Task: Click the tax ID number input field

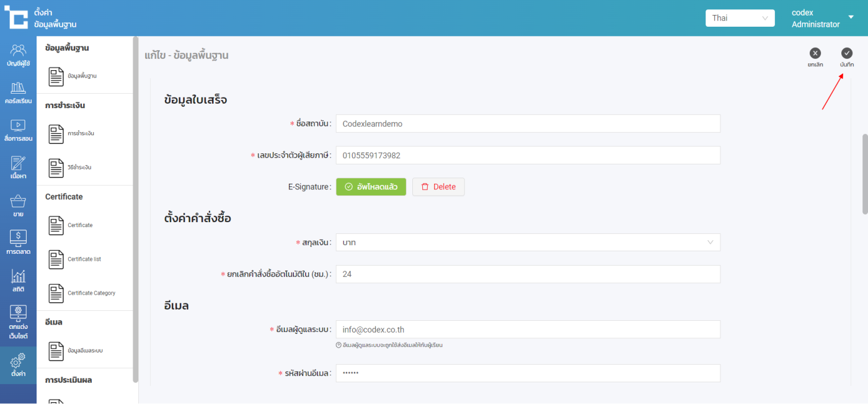Action: pos(528,155)
